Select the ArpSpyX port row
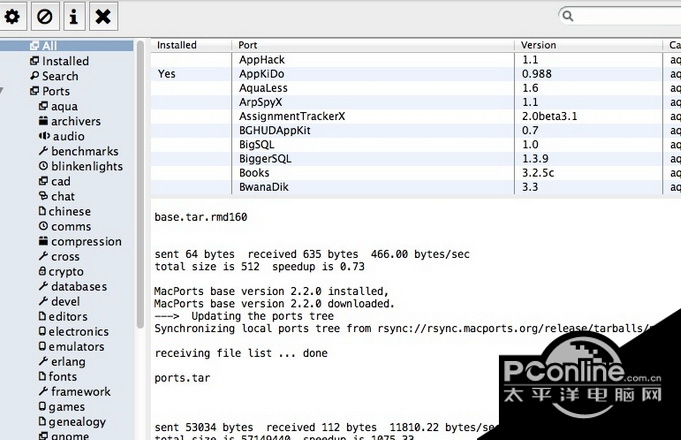This screenshot has height=440, width=681. coord(416,102)
